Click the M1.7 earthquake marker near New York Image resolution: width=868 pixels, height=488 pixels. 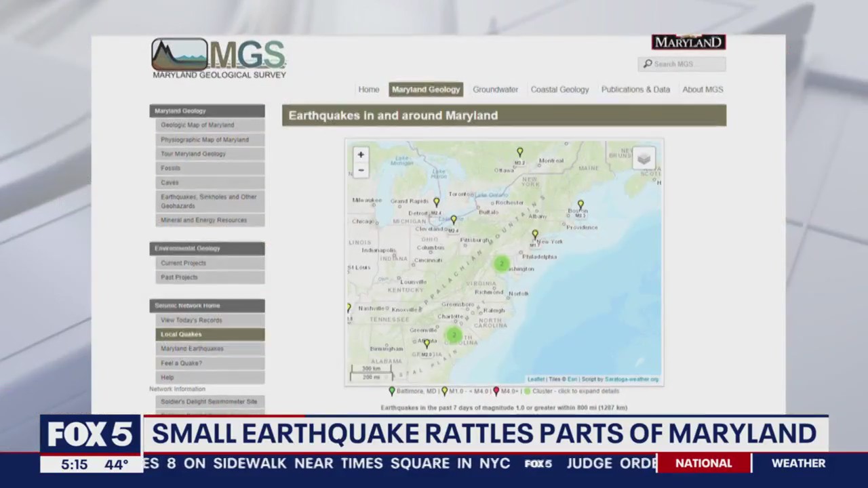[x=535, y=235]
